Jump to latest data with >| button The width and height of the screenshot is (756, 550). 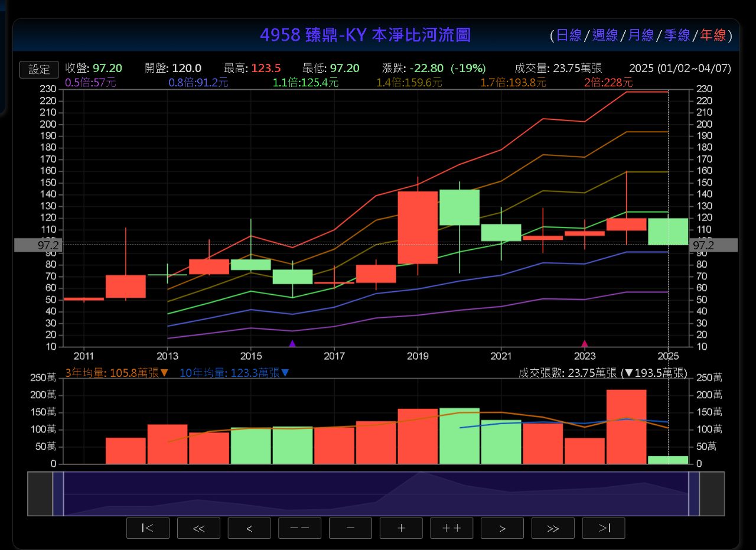pos(604,528)
